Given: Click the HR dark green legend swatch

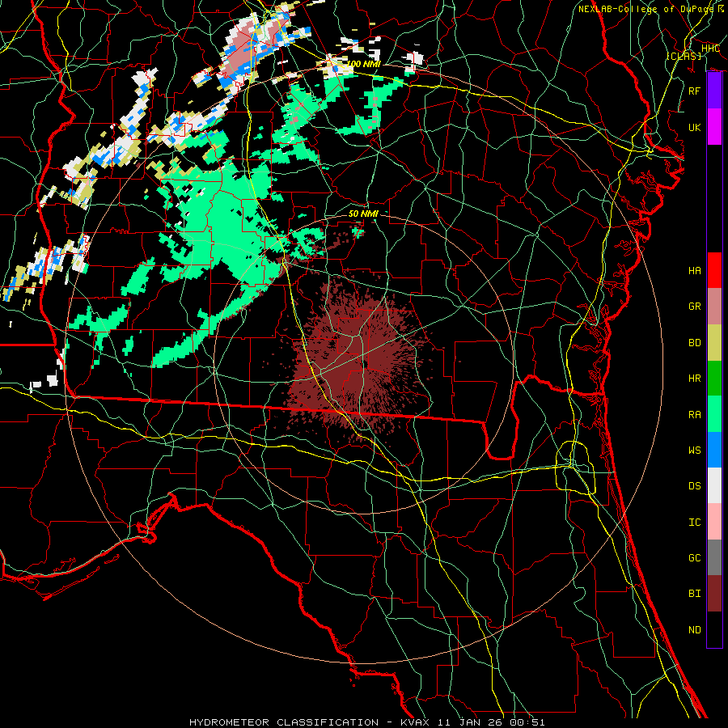Looking at the screenshot, I should tap(714, 379).
